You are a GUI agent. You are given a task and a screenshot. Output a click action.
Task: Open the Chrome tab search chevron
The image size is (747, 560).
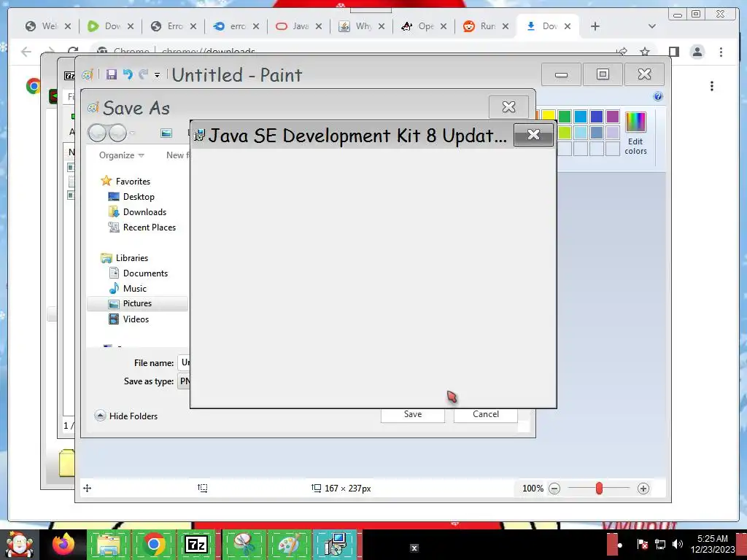[652, 26]
